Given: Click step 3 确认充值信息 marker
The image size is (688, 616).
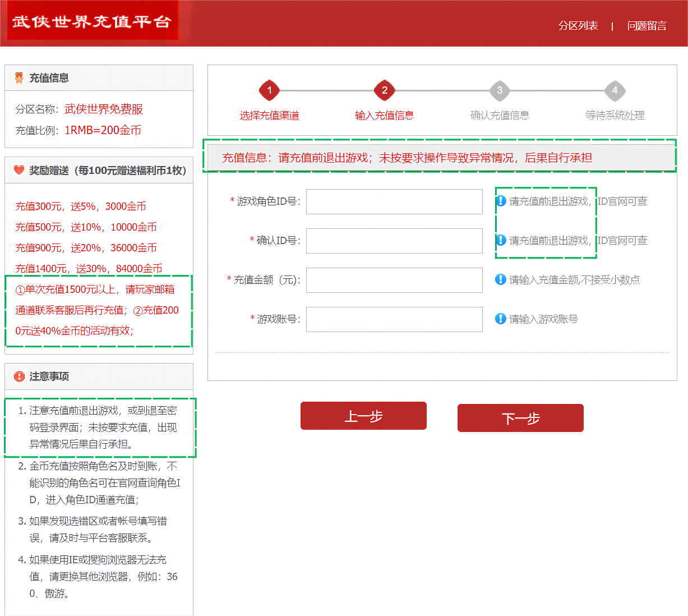Looking at the screenshot, I should [x=500, y=90].
